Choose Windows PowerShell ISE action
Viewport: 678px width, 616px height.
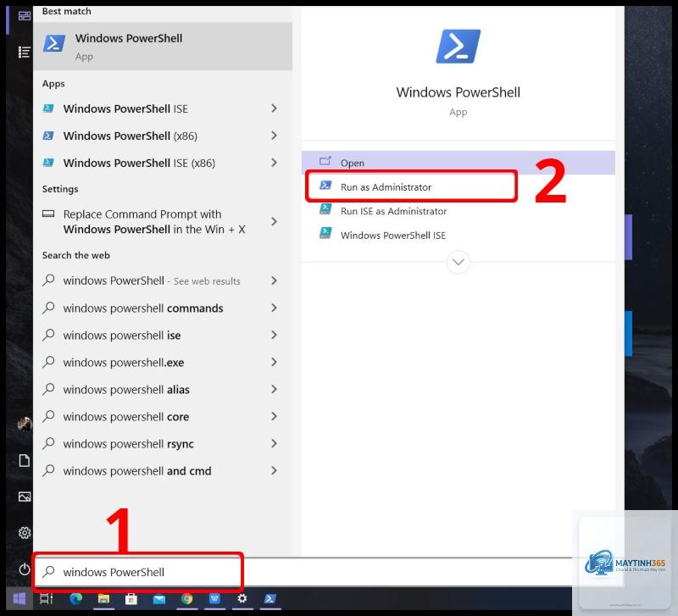[458, 236]
